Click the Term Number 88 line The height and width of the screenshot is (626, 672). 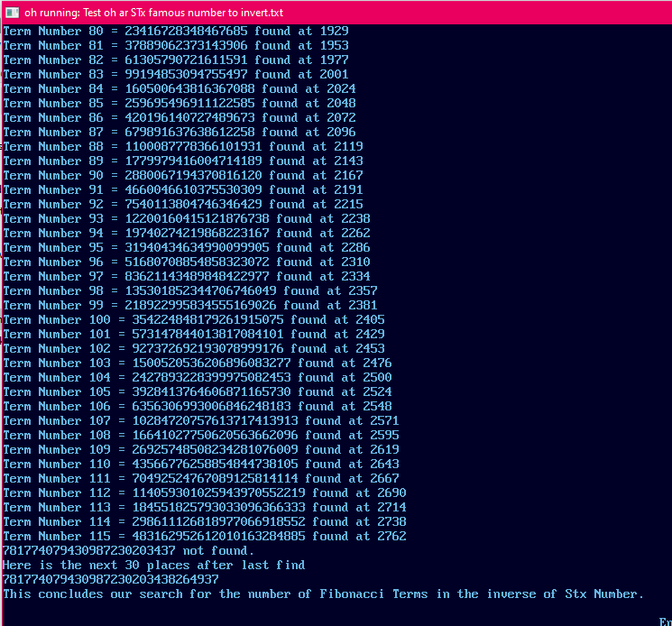(x=183, y=146)
